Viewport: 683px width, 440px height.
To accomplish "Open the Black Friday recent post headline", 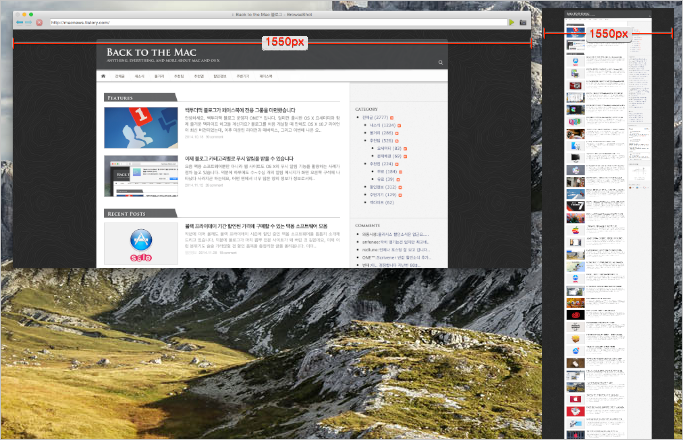I will click(256, 226).
